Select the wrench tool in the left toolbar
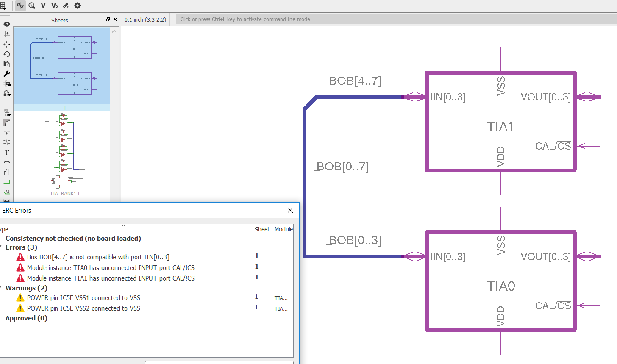The width and height of the screenshot is (617, 364). 6,73
